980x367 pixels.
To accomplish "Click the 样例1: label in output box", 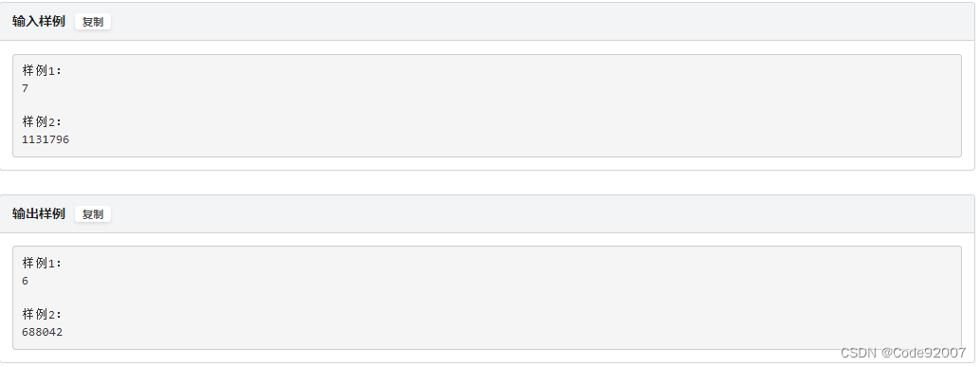I will 43,264.
